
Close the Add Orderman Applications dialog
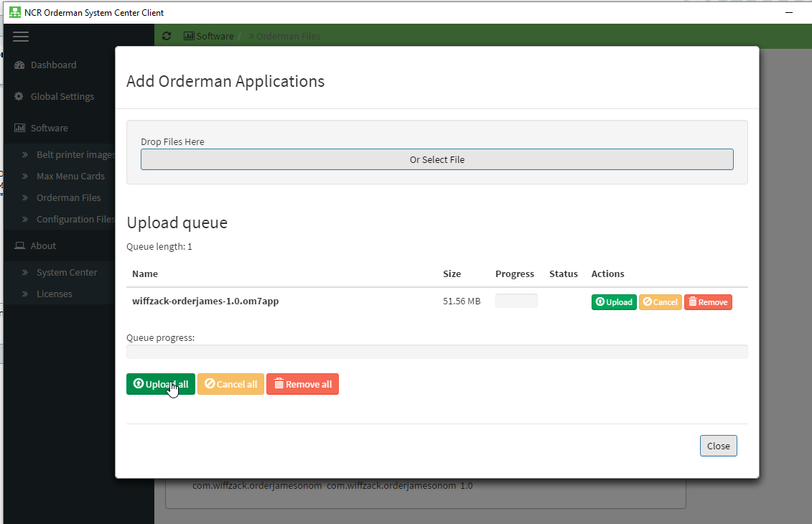[x=718, y=446]
